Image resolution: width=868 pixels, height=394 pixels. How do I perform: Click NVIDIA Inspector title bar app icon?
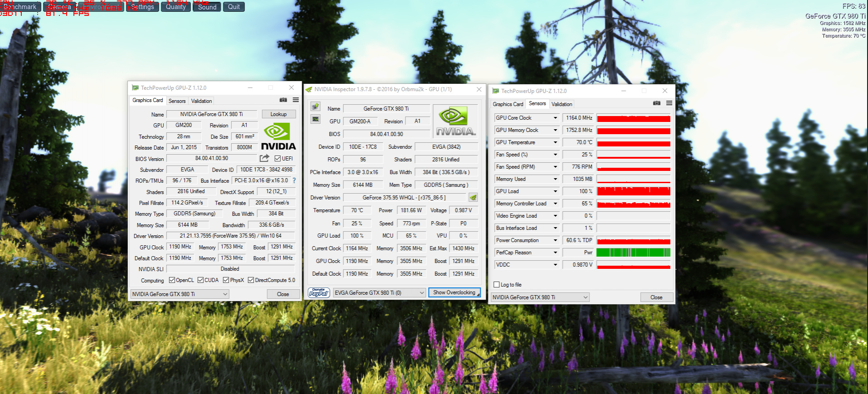pyautogui.click(x=309, y=89)
